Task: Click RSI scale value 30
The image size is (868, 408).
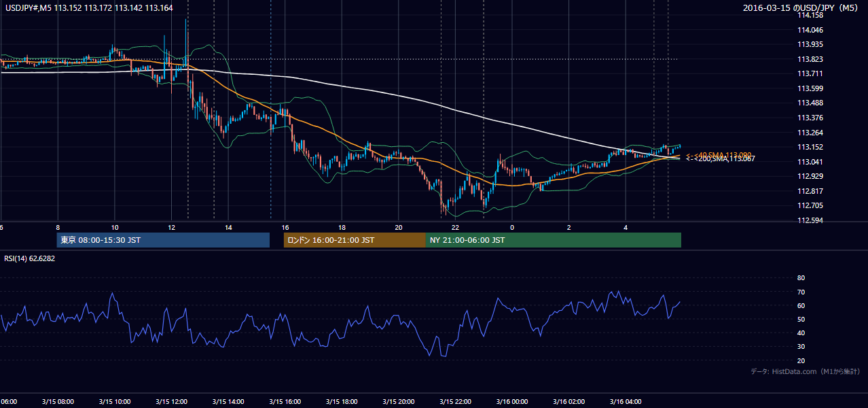Action: tap(801, 346)
